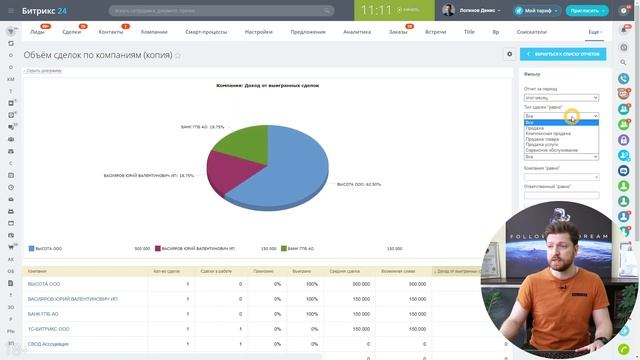Open the Соискатели tab

pyautogui.click(x=531, y=32)
